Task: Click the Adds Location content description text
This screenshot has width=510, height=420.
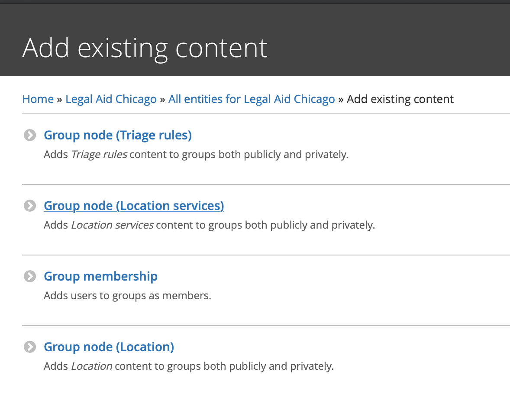Action: [x=189, y=366]
